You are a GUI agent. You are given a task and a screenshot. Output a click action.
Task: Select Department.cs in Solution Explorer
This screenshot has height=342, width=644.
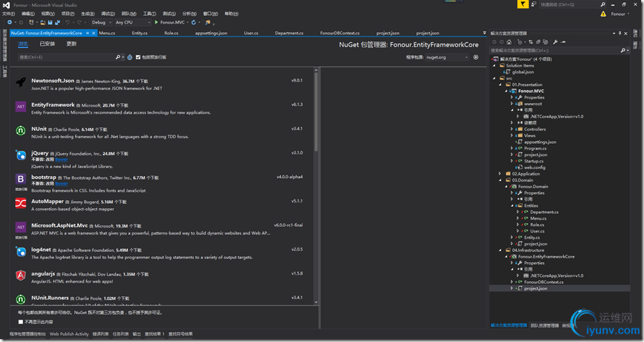coord(545,212)
